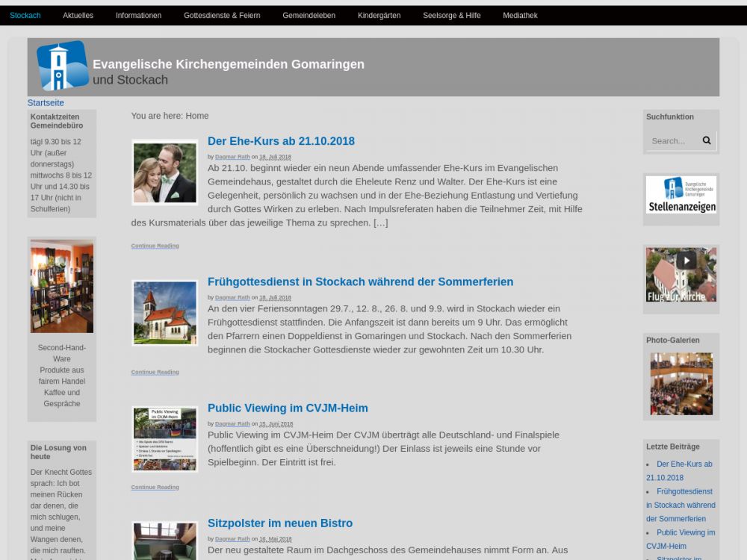747x560 pixels.
Task: Open the Stellenanzeigen banner image
Action: tap(681, 195)
